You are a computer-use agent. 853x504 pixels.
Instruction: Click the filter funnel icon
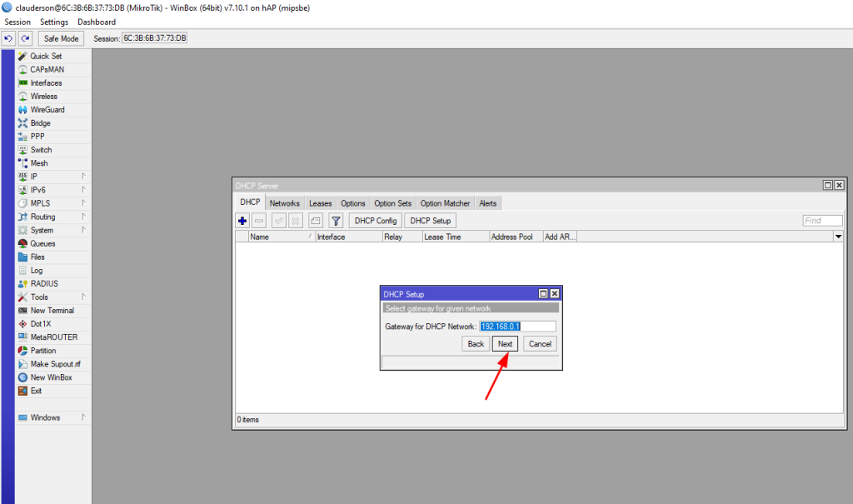tap(336, 221)
